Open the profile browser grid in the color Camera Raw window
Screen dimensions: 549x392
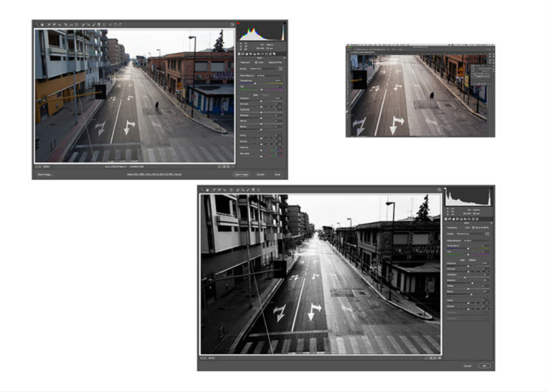[x=281, y=69]
